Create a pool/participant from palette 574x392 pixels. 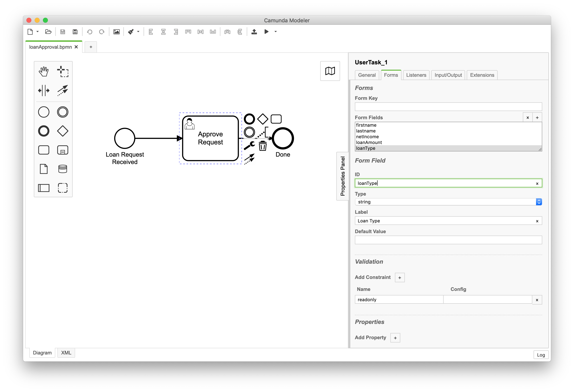pyautogui.click(x=44, y=188)
